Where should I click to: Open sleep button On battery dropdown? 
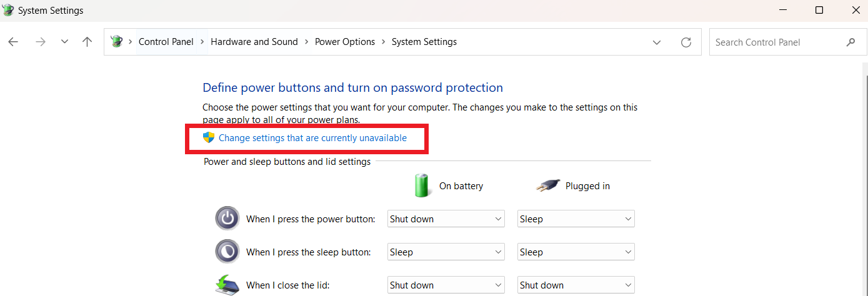(446, 252)
